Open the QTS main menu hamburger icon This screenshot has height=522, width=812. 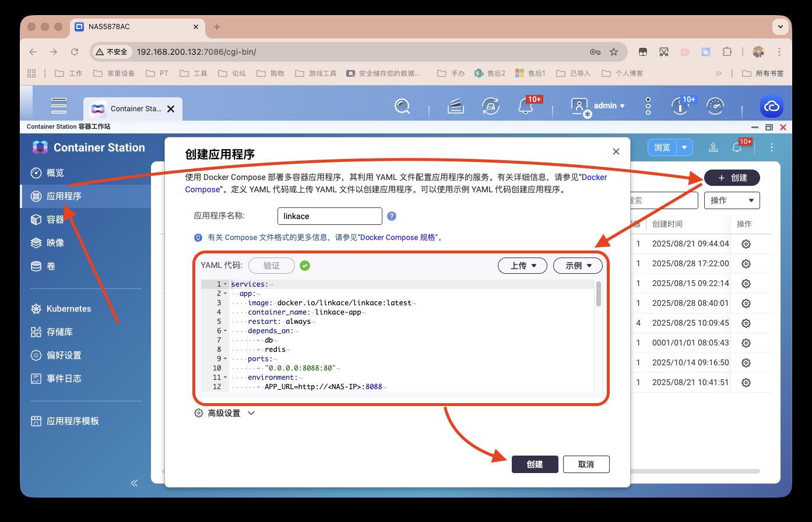tap(59, 106)
